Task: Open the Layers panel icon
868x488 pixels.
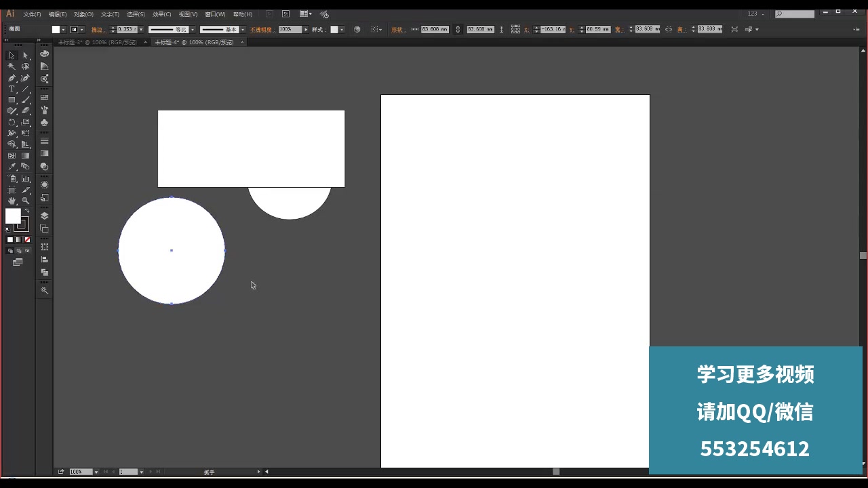Action: (x=44, y=216)
